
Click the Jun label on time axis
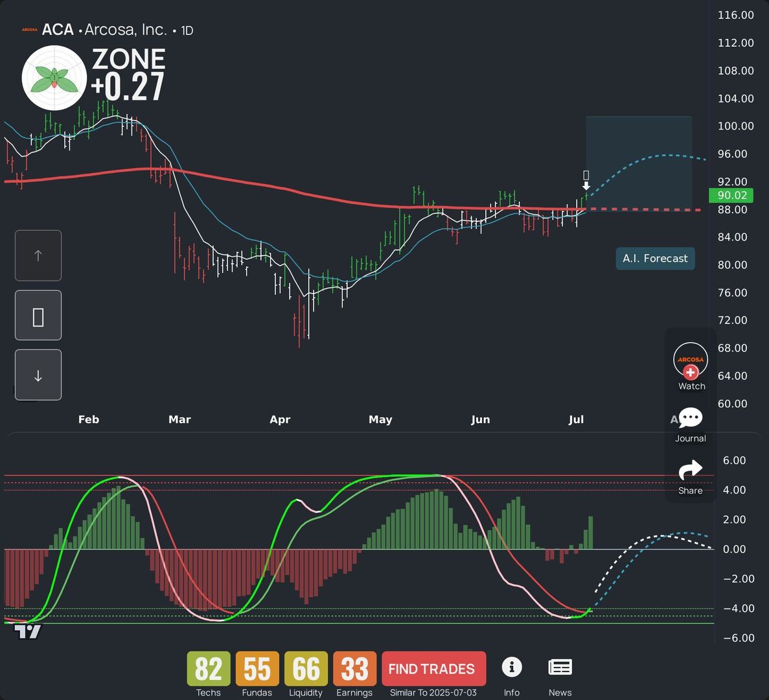click(x=481, y=419)
